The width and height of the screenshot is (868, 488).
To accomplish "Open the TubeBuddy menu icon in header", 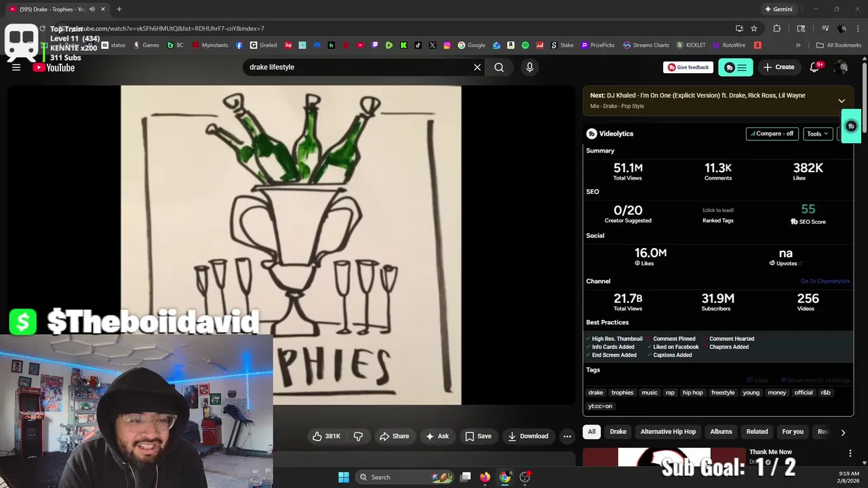I will pos(736,67).
